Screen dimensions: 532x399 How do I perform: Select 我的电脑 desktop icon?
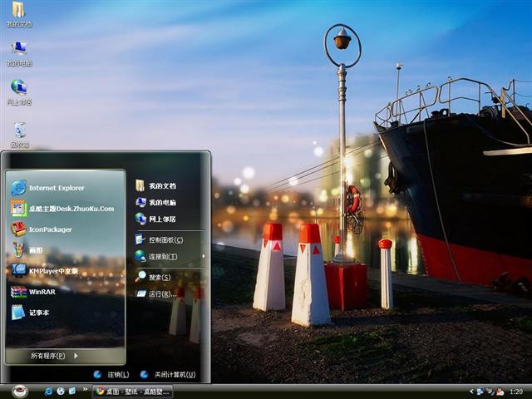tap(19, 50)
